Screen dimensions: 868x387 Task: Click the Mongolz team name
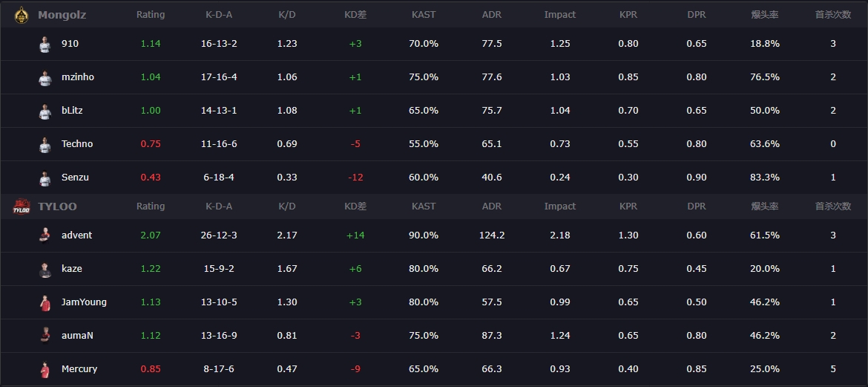(x=62, y=15)
